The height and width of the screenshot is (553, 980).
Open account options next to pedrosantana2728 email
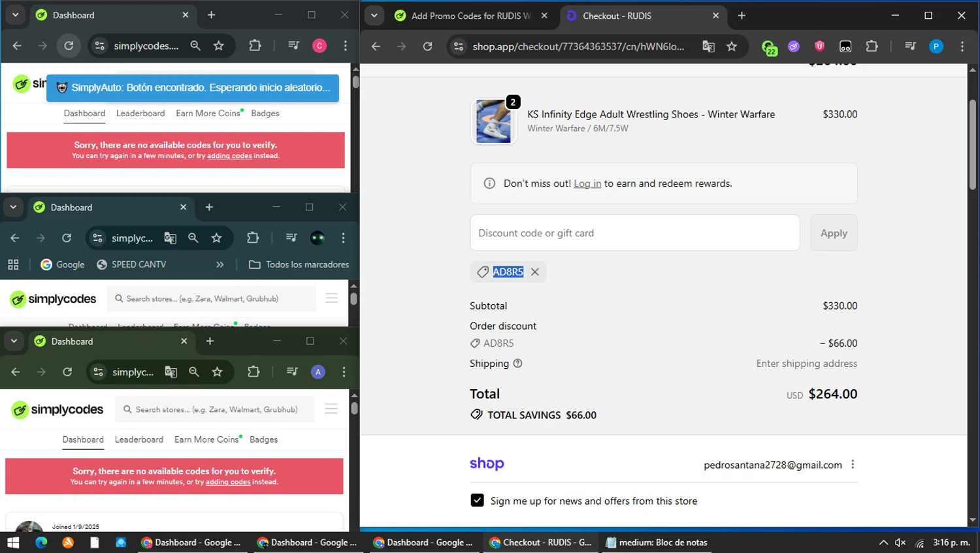[x=853, y=465]
